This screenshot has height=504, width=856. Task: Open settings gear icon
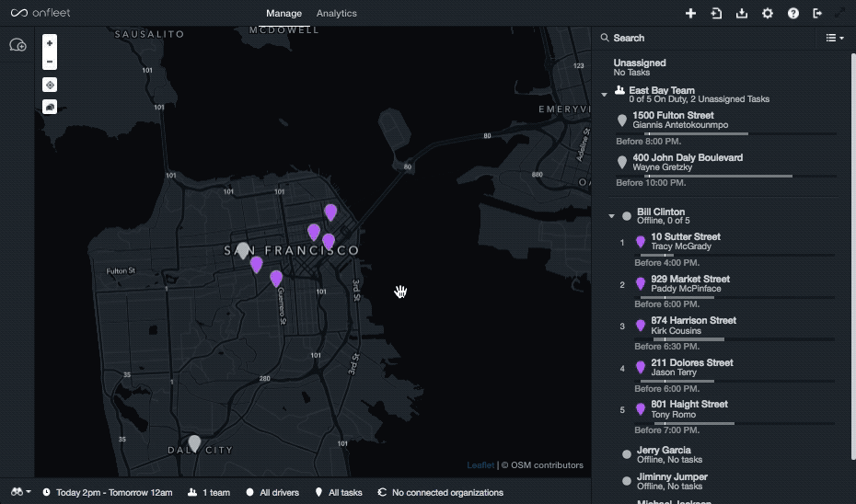[767, 13]
